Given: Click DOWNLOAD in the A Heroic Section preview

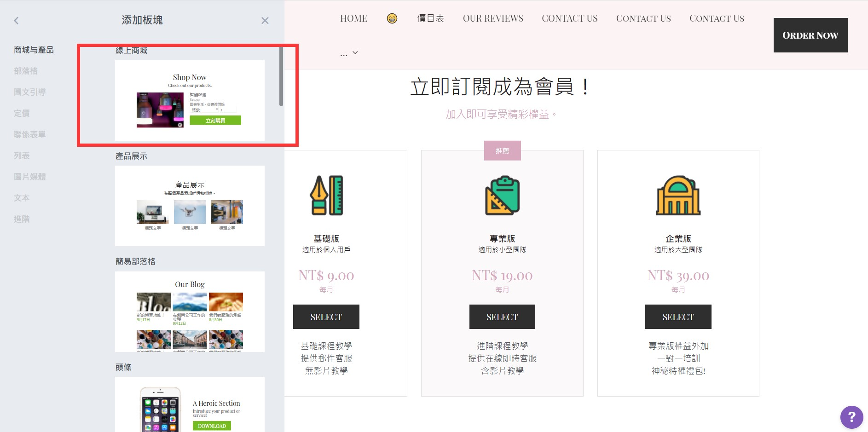Looking at the screenshot, I should [211, 426].
